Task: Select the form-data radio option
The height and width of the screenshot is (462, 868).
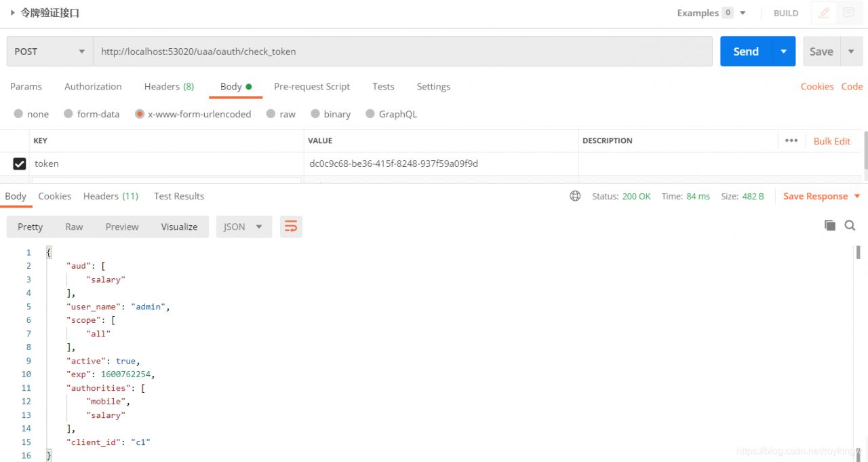Action: click(x=68, y=114)
